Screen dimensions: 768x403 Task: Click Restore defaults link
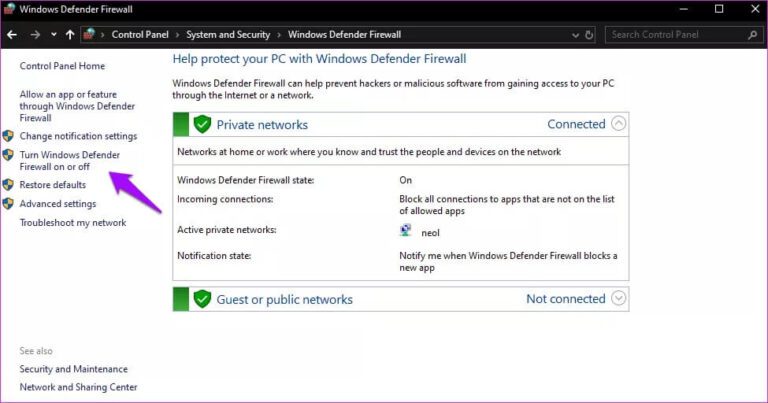(x=52, y=185)
